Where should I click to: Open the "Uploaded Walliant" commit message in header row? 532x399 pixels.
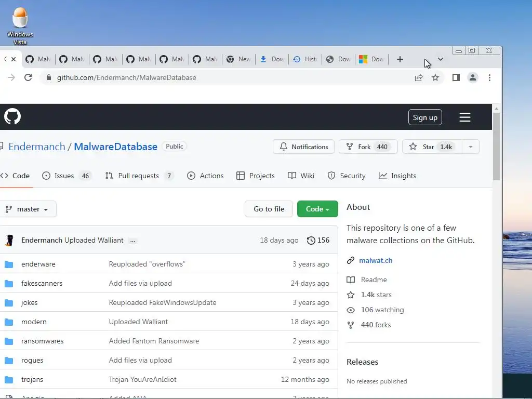(94, 240)
